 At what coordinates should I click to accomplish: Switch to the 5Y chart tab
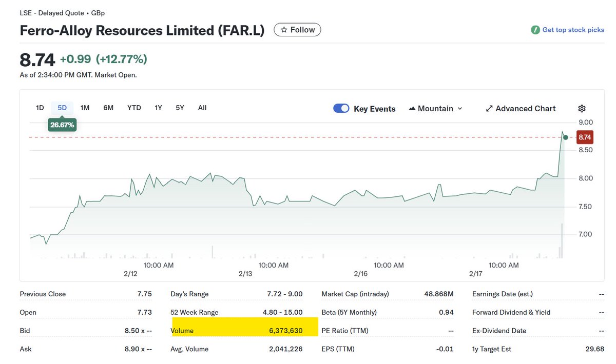179,108
